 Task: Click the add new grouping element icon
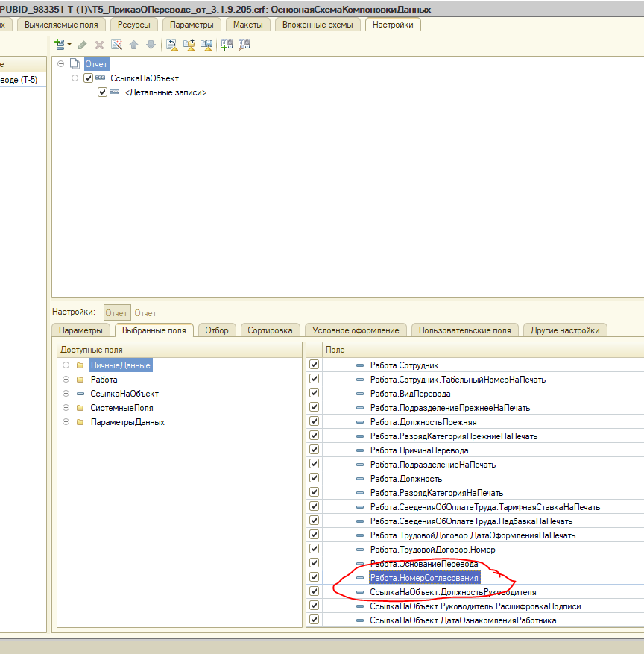[x=59, y=44]
